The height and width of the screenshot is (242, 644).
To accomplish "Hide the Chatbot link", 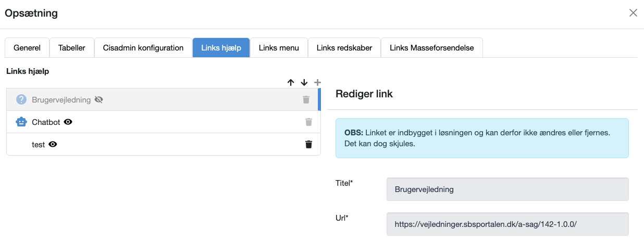I will point(68,122).
